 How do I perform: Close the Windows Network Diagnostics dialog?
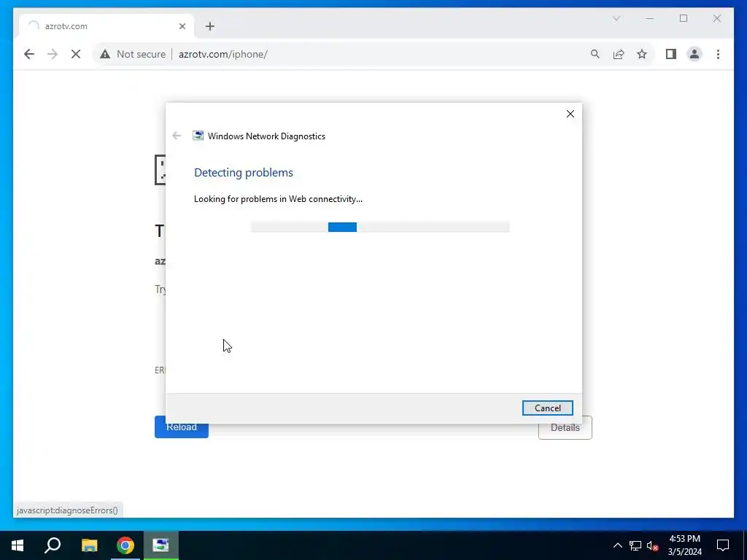[x=570, y=114]
